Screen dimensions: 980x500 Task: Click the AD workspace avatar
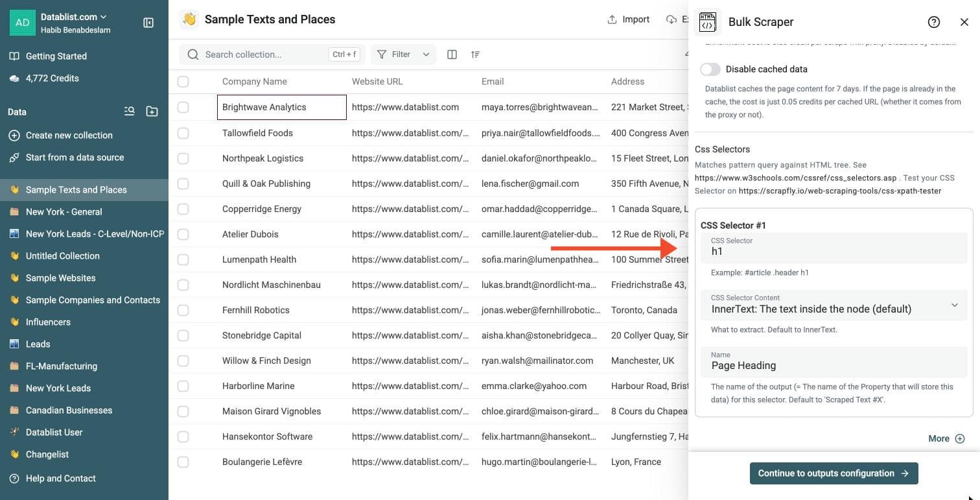click(x=23, y=23)
